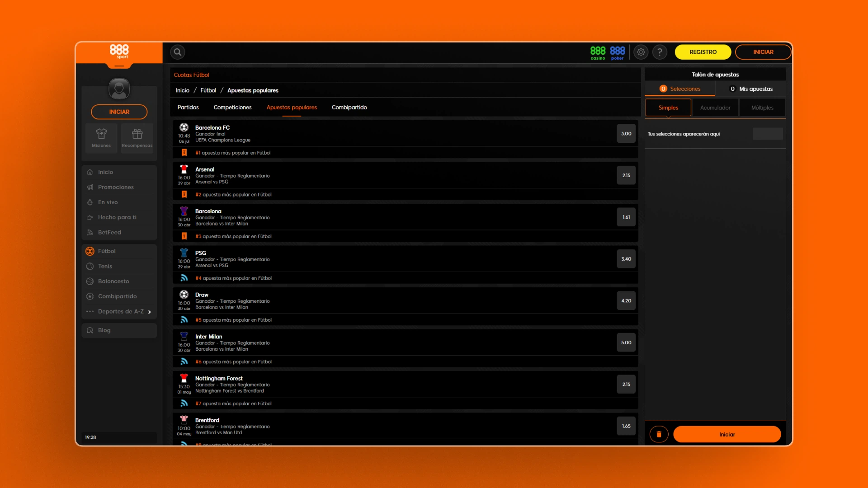Screen dimensions: 868x488
Task: Show Selecciones tab in betslip
Action: [x=680, y=89]
